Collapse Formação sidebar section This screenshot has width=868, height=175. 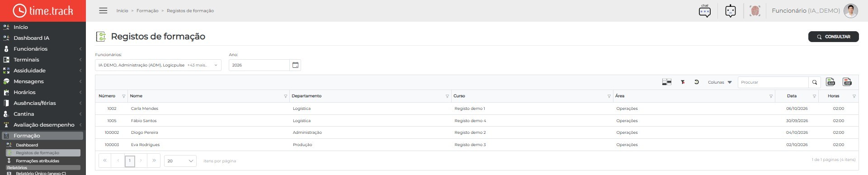pyautogui.click(x=43, y=136)
